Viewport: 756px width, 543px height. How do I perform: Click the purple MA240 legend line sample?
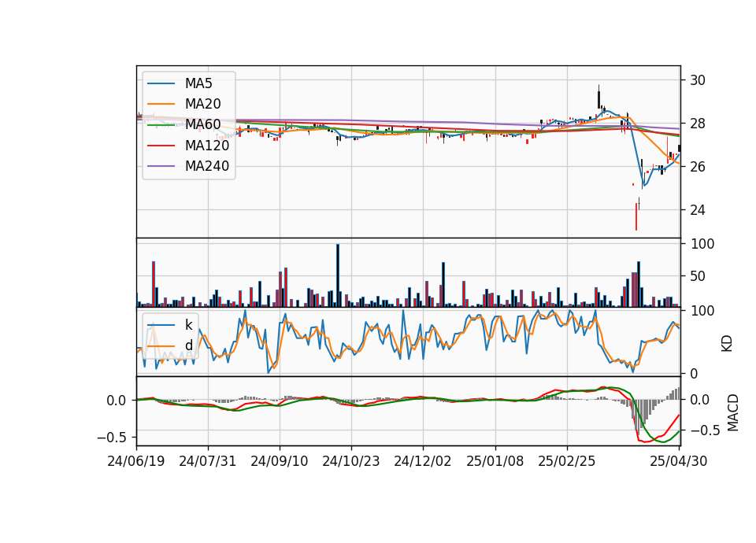pyautogui.click(x=161, y=166)
